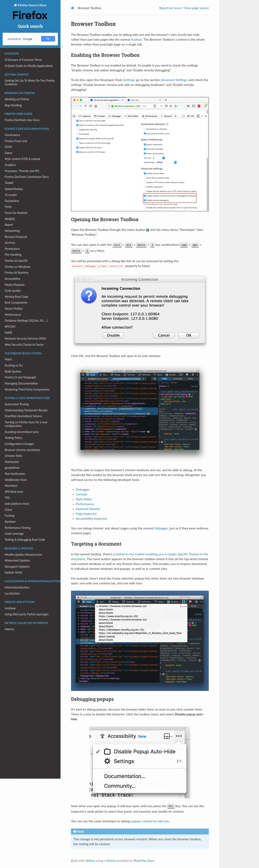Screen dimensions: 259x868
Task: Click the camera icon beside Screenshot Behavior
Action: (x=167, y=124)
